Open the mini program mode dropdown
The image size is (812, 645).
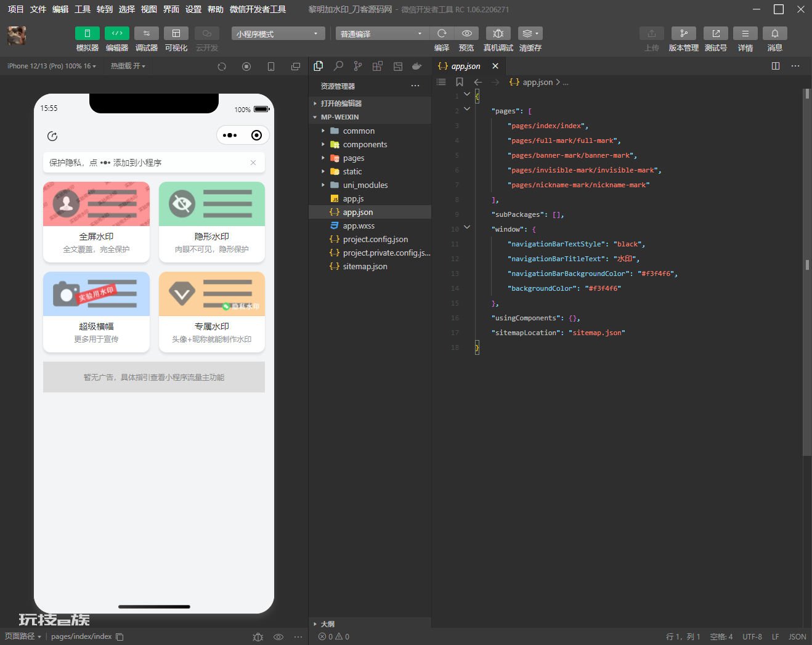tap(278, 34)
